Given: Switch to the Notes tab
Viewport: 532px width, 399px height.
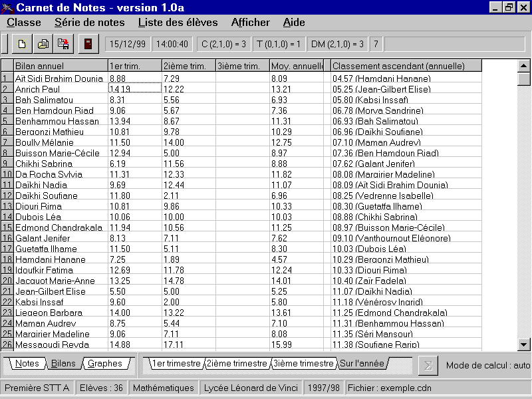Looking at the screenshot, I should coord(27,364).
